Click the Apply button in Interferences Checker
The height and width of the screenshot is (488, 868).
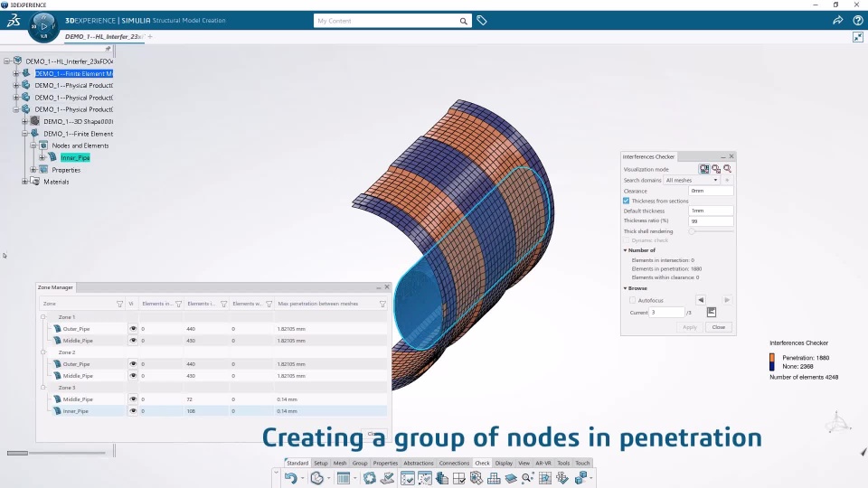pyautogui.click(x=690, y=327)
